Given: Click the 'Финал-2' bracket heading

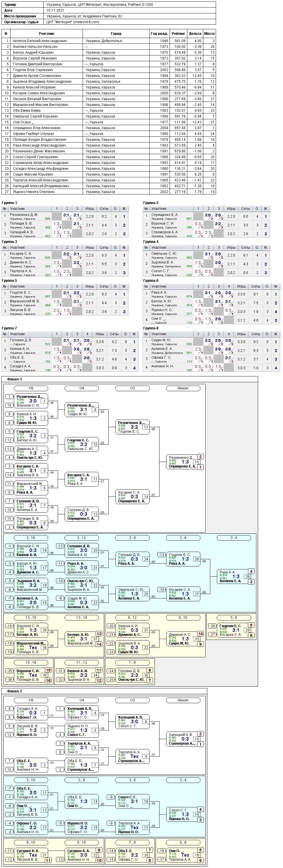Looking at the screenshot, I should (14, 691).
